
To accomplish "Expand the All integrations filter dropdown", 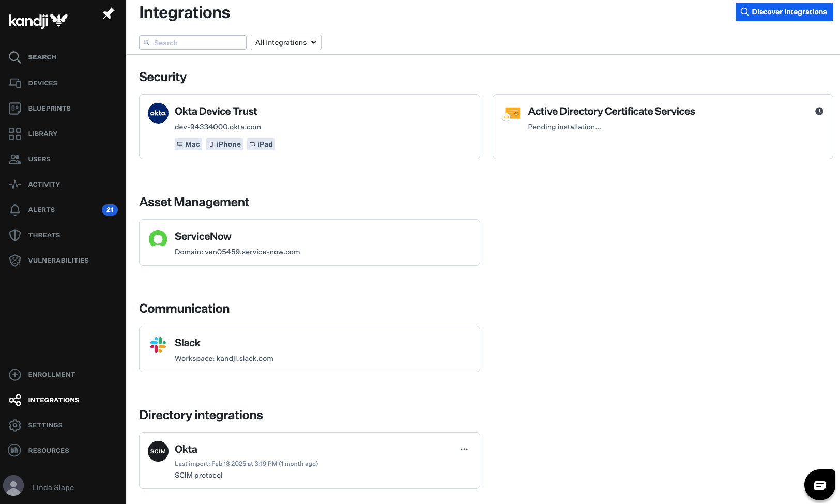I will [x=286, y=42].
